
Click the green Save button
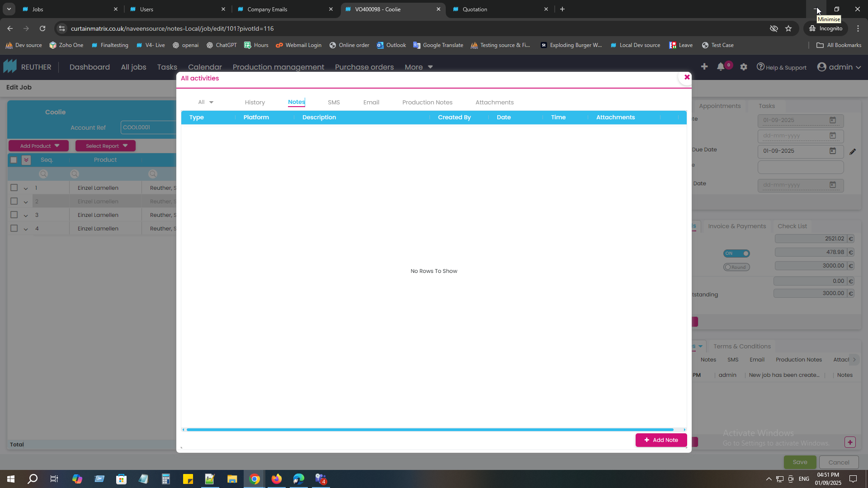pyautogui.click(x=800, y=462)
